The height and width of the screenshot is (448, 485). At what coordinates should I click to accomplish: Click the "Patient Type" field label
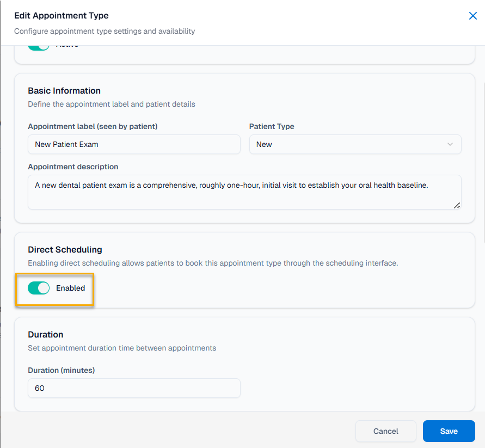[x=272, y=126]
